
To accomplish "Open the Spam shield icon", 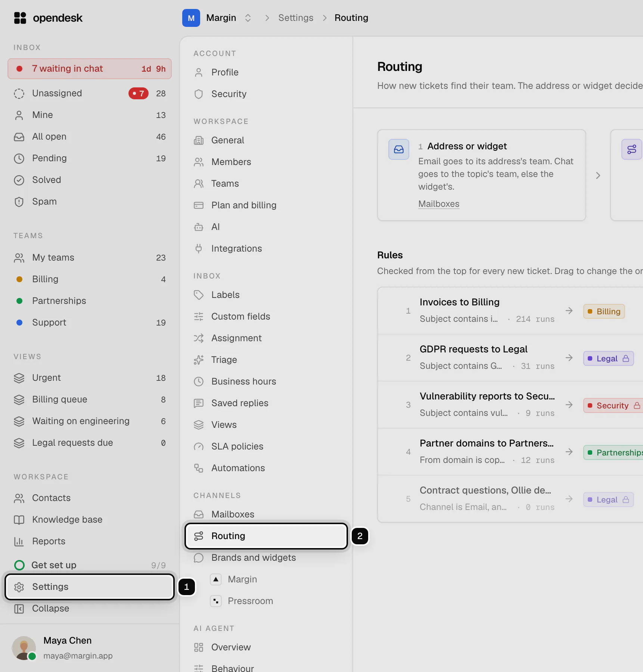I will point(19,202).
